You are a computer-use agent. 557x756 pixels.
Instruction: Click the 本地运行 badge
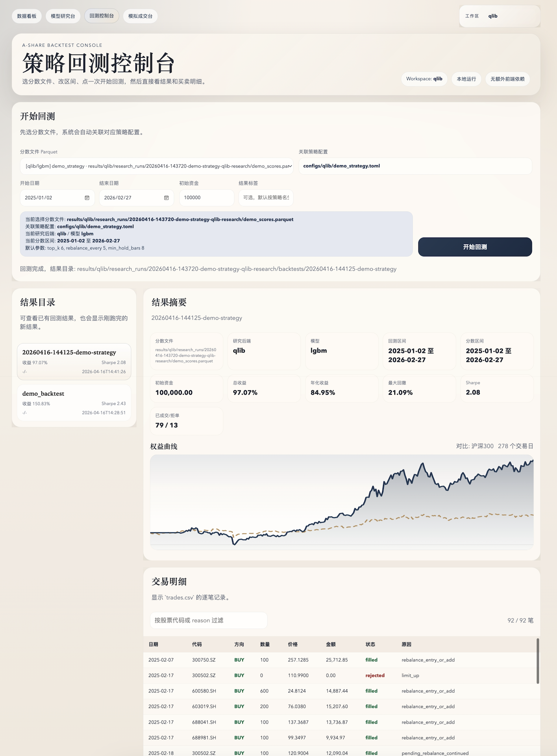(466, 79)
